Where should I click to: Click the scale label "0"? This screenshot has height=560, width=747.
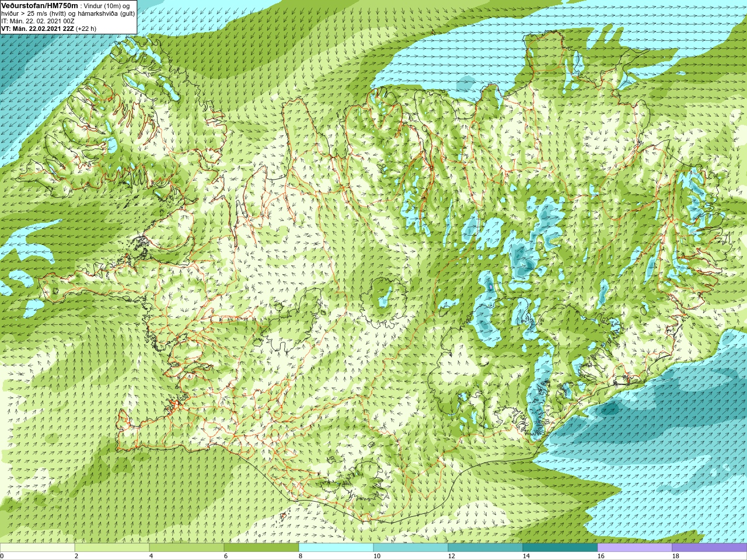[x=2, y=556]
